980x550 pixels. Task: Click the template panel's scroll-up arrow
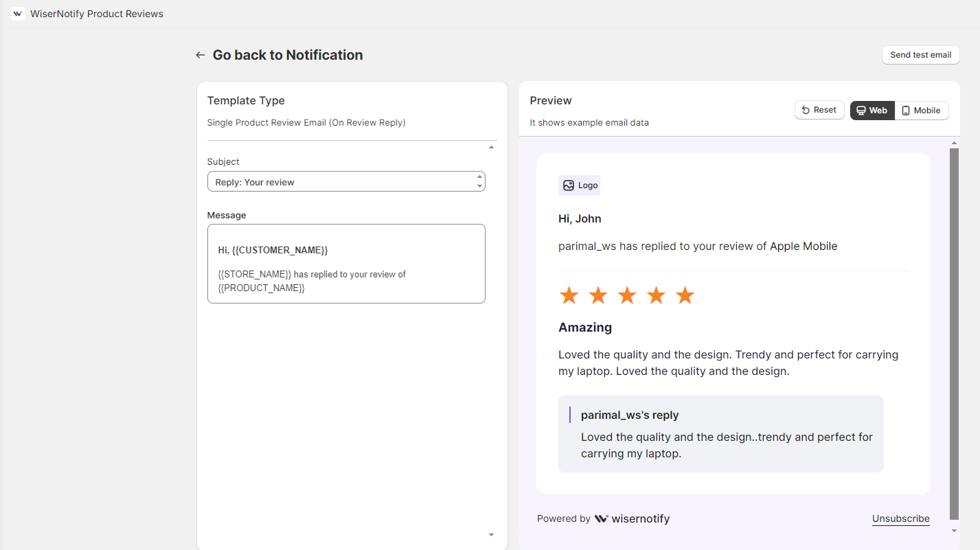point(491,147)
